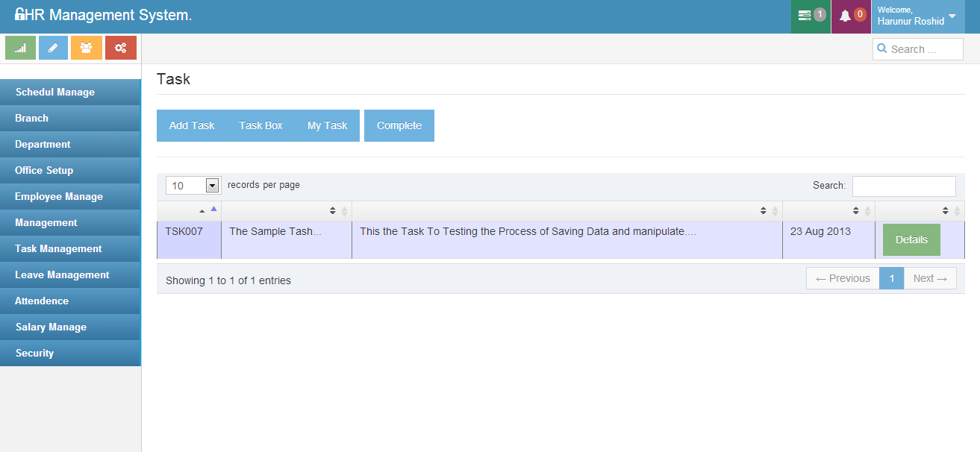Open the orange users group shortcut
The width and height of the screenshot is (980, 452).
click(x=87, y=48)
